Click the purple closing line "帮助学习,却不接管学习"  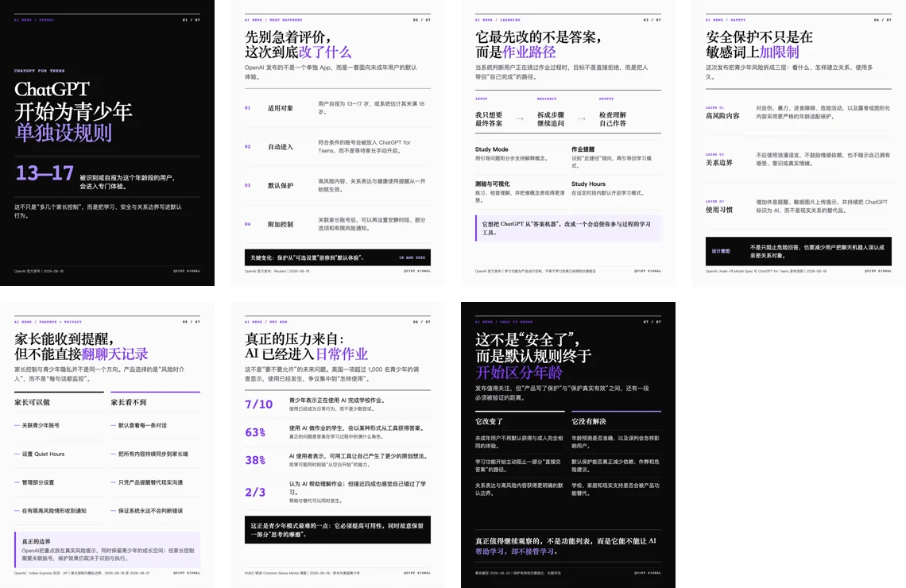tap(516, 551)
